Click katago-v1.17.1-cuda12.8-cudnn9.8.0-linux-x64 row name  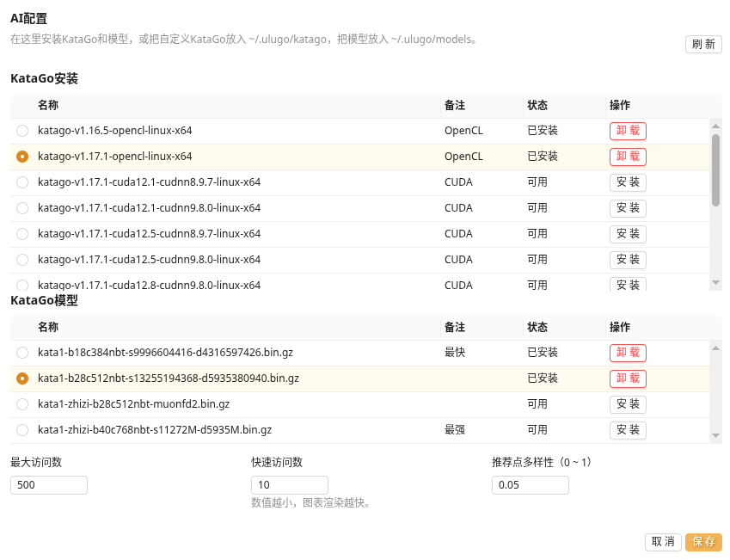[149, 285]
